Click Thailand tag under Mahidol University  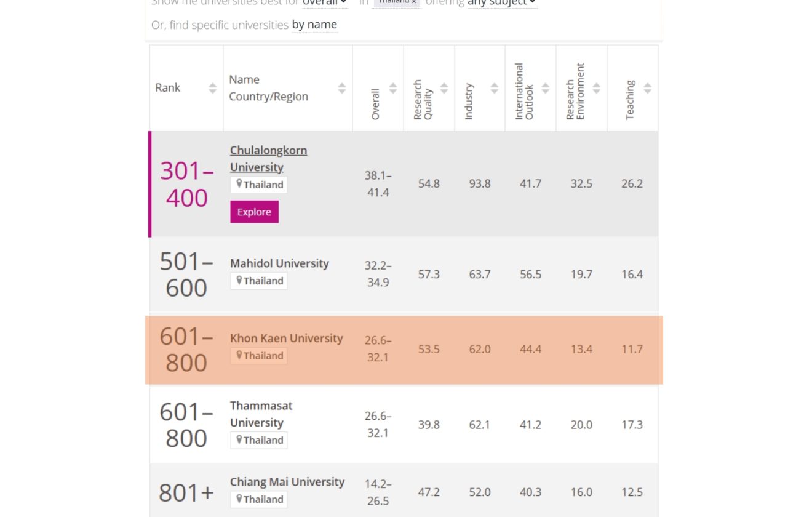tap(259, 281)
